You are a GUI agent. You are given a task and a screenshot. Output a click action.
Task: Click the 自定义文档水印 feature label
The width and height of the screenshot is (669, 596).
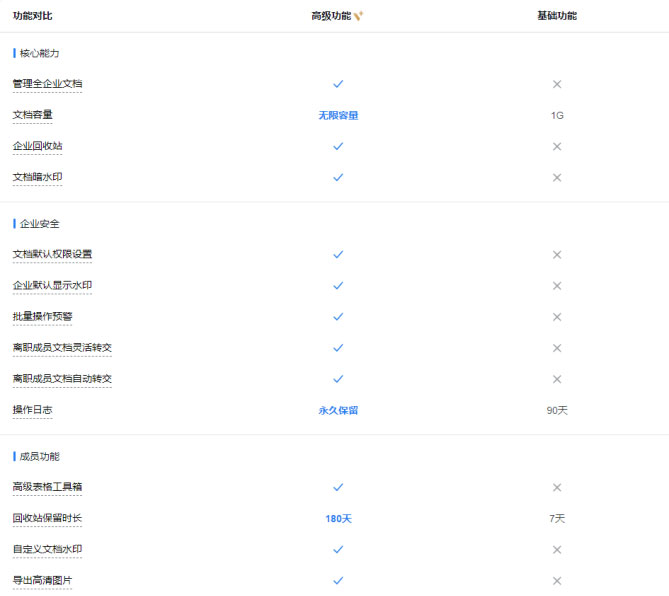pyautogui.click(x=47, y=549)
